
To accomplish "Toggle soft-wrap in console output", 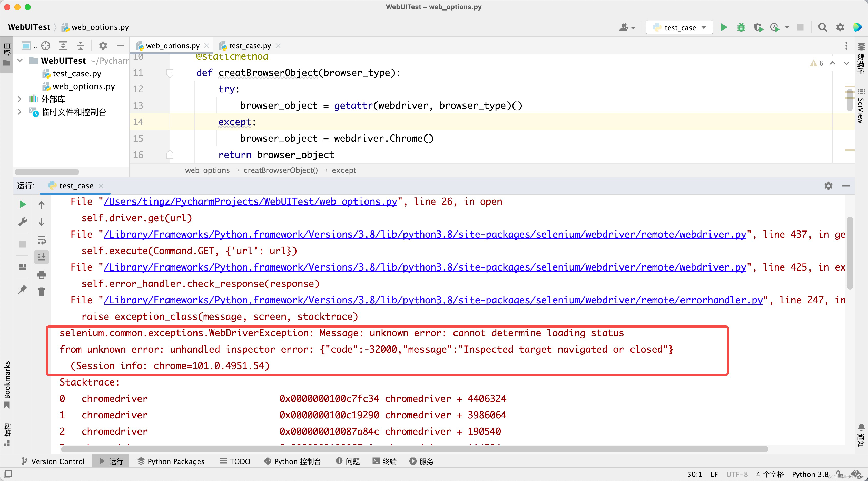I will pos(42,240).
